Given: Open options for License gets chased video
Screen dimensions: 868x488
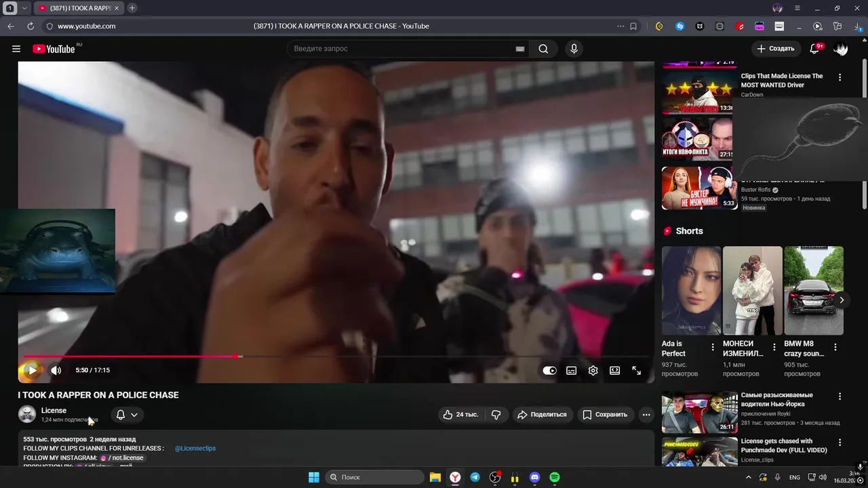Looking at the screenshot, I should pyautogui.click(x=840, y=443).
